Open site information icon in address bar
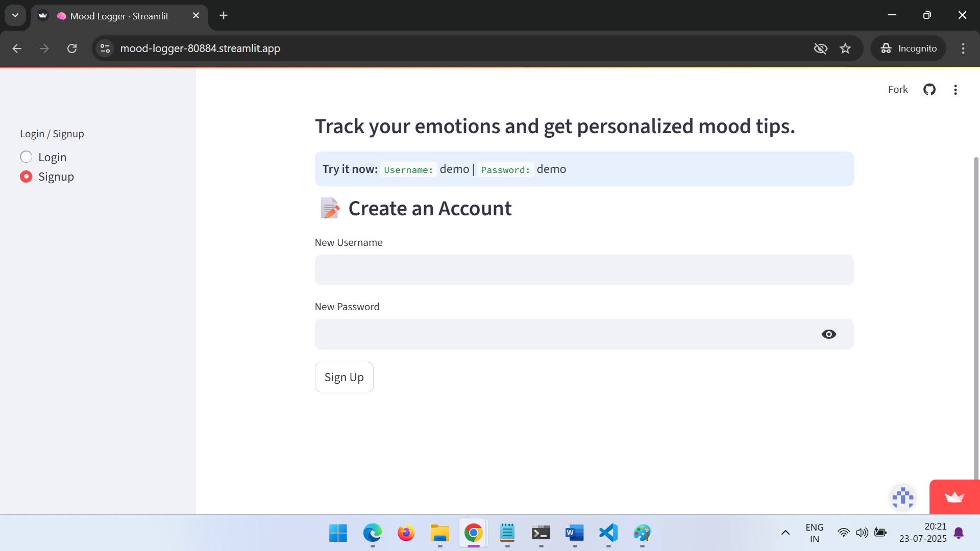 pyautogui.click(x=105, y=48)
